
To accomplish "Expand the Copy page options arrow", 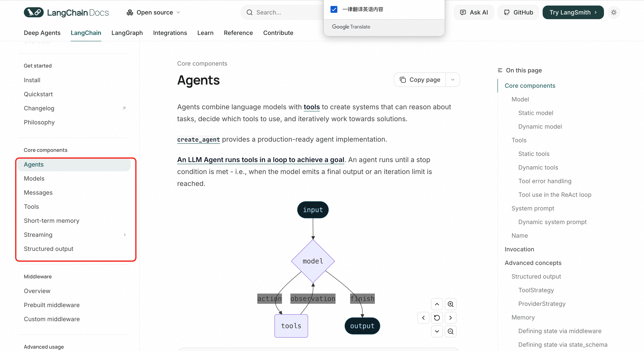I will click(x=453, y=80).
